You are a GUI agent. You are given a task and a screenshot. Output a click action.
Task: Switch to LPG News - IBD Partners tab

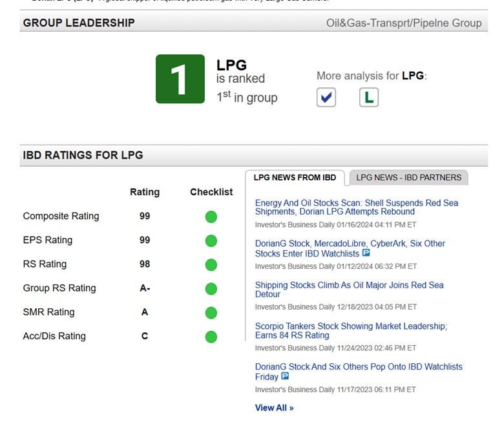click(x=408, y=178)
